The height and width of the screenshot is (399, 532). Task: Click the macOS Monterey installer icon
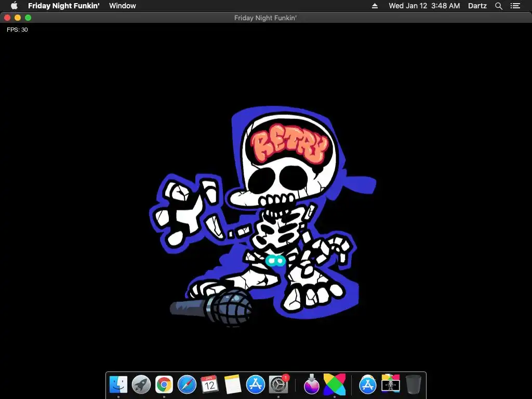click(x=312, y=384)
